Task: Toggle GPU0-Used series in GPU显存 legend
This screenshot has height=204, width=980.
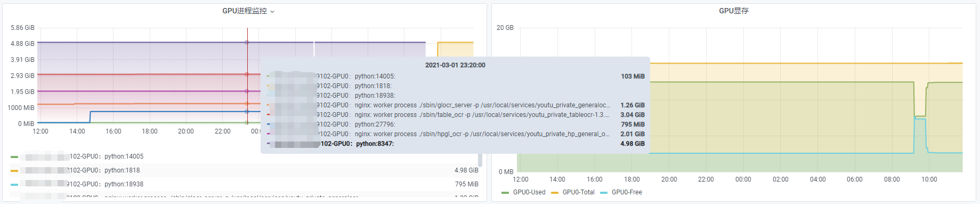Action: (529, 192)
